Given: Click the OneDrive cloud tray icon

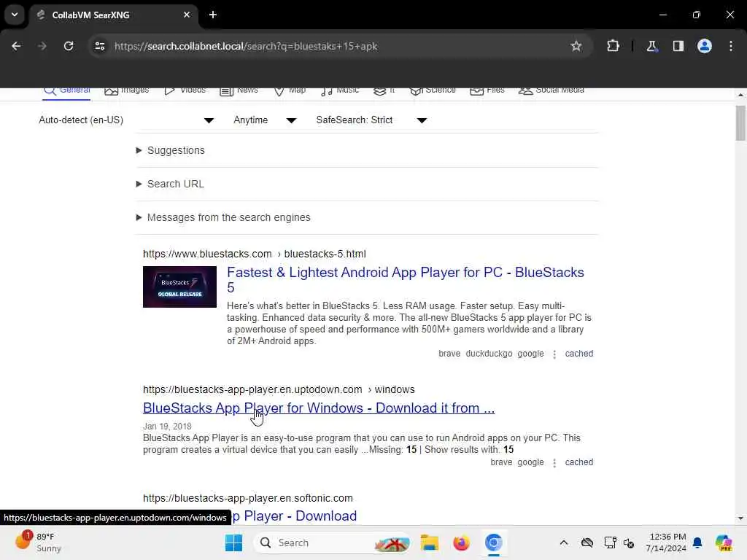Looking at the screenshot, I should pyautogui.click(x=587, y=542).
